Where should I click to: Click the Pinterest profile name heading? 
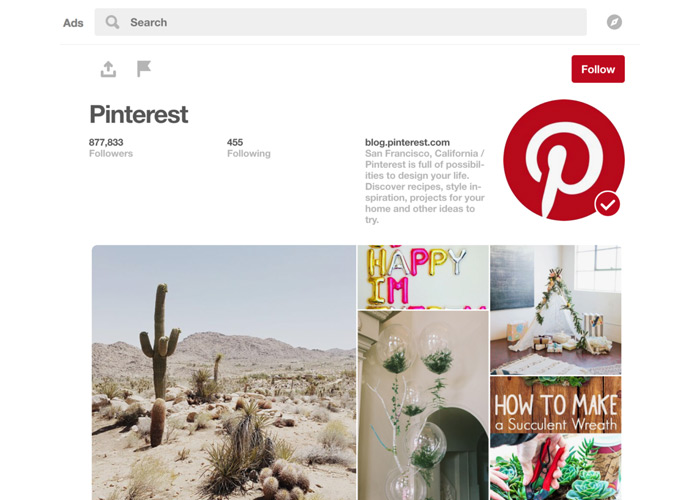pos(139,114)
